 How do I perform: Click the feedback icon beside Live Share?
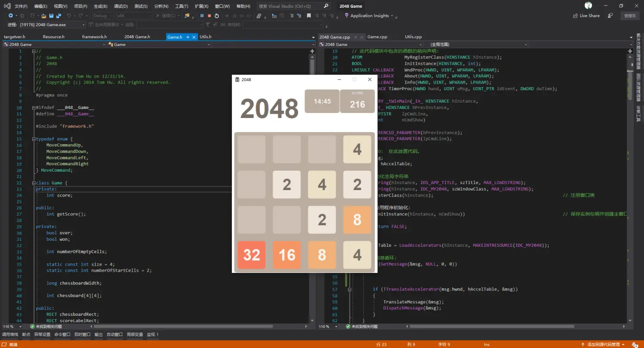(610, 15)
